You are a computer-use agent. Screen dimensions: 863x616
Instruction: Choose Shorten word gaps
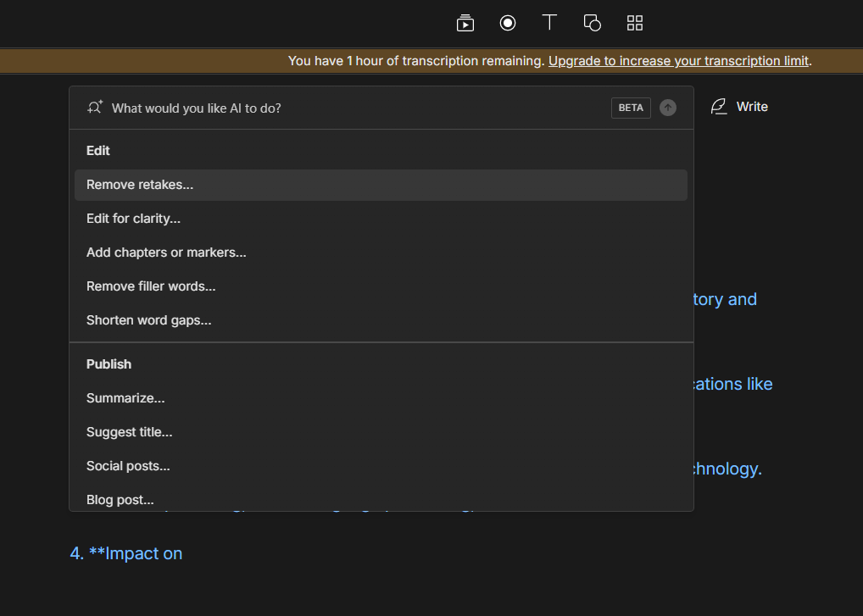point(148,320)
